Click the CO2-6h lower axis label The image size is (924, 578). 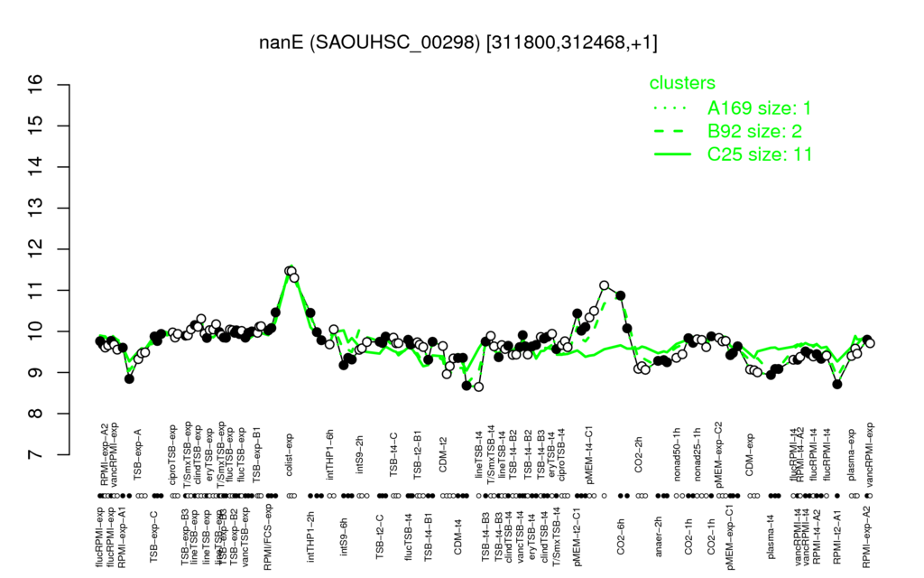pyautogui.click(x=621, y=536)
